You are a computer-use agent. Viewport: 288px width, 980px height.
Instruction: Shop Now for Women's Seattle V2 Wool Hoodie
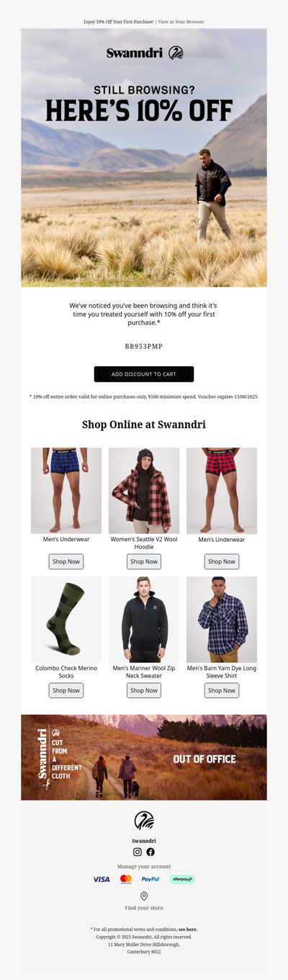click(x=144, y=561)
